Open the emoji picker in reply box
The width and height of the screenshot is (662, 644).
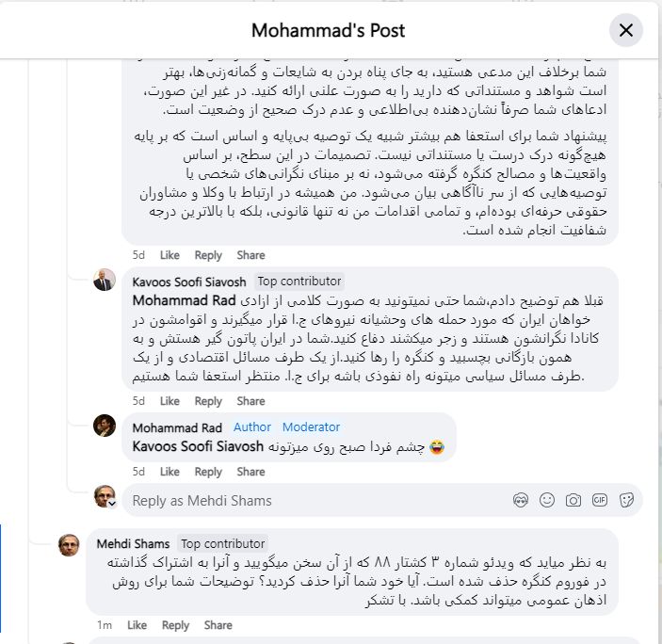547,500
